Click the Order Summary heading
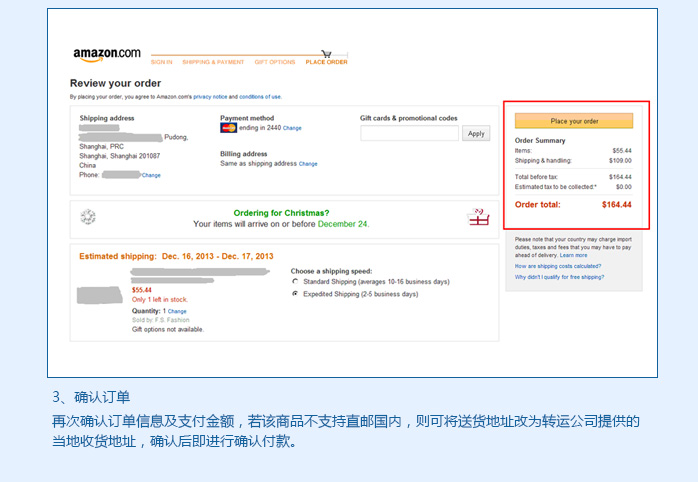 [x=540, y=140]
